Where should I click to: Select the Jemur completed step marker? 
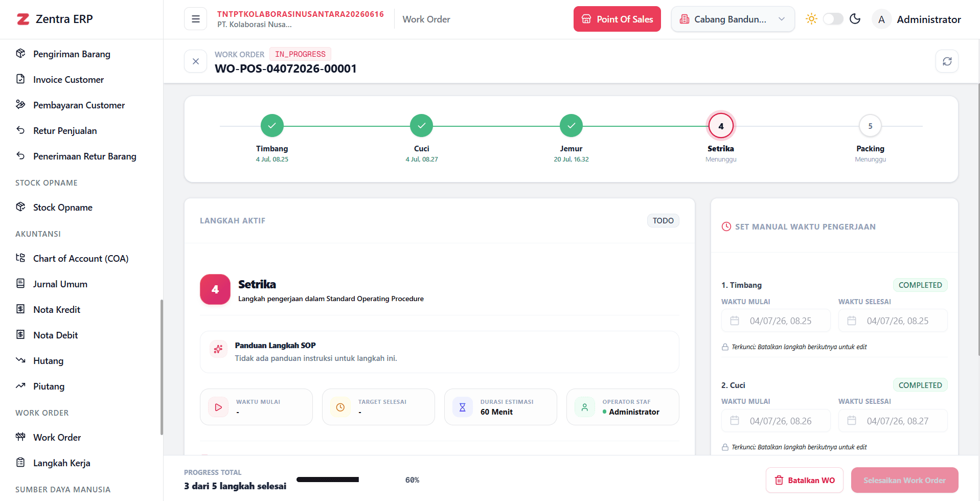(x=571, y=126)
